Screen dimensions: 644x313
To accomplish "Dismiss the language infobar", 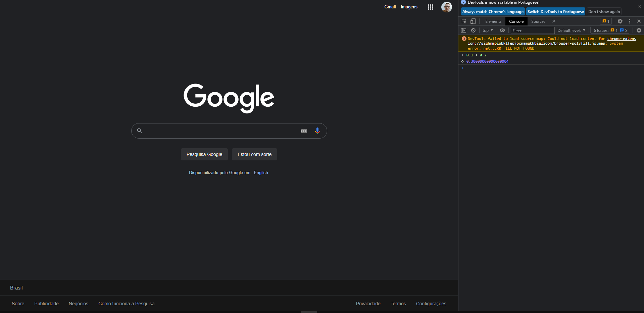I will [x=640, y=6].
